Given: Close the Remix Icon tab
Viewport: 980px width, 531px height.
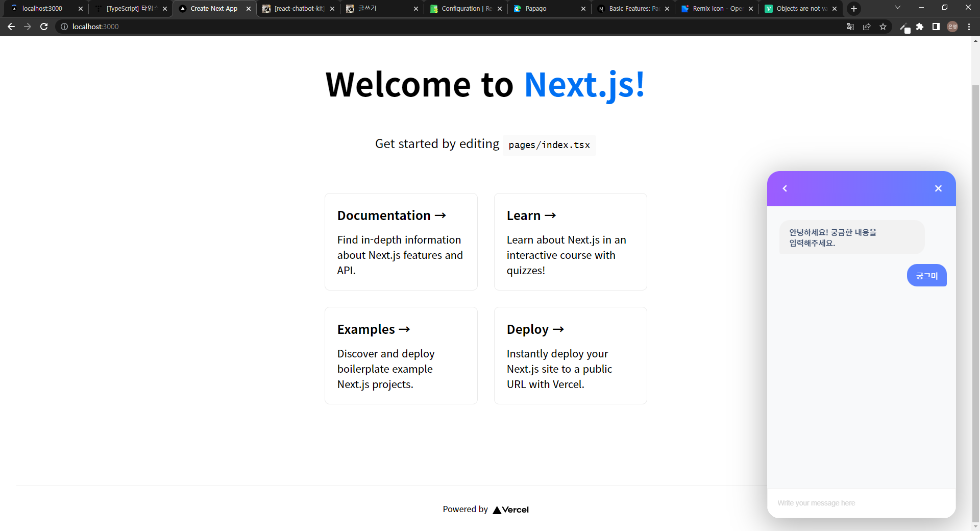Looking at the screenshot, I should (751, 9).
